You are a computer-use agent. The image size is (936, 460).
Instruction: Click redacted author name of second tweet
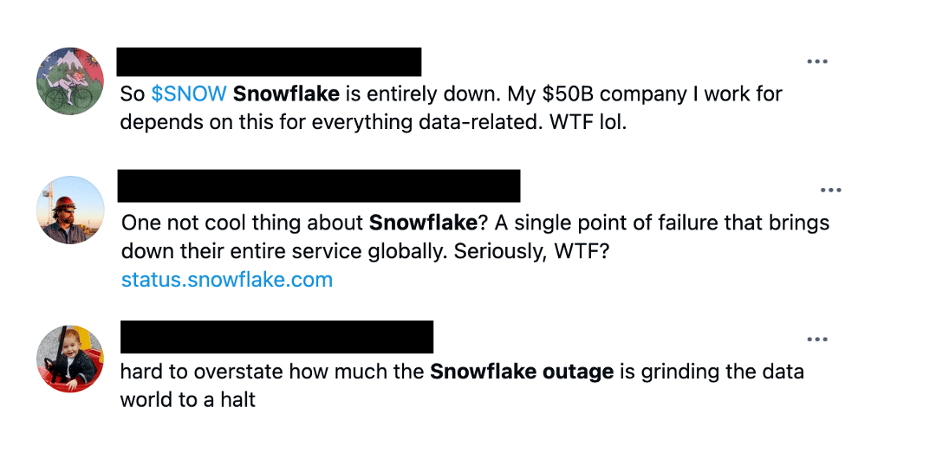pos(319,186)
